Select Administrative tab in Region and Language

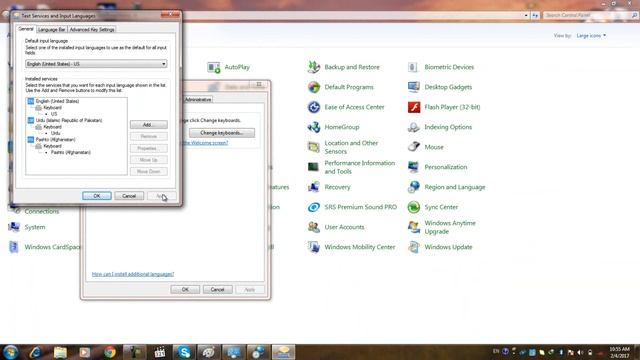click(198, 100)
